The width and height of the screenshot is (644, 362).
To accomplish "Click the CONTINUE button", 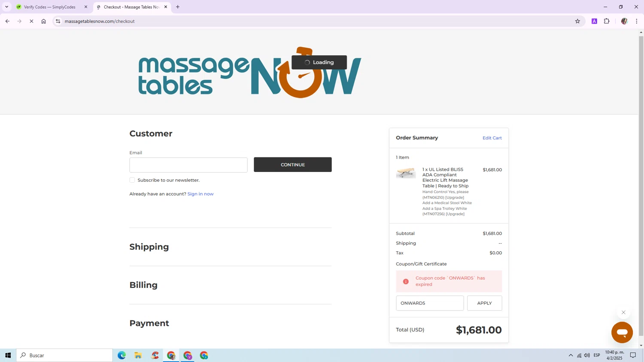I will coord(293,165).
